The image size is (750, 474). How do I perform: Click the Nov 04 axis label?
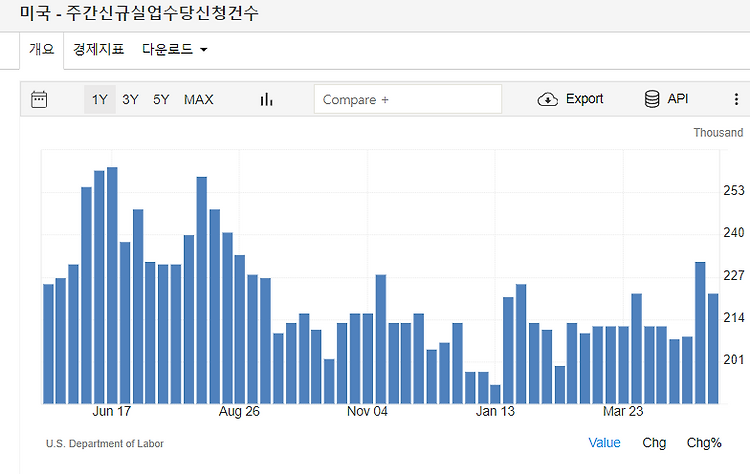pos(367,411)
